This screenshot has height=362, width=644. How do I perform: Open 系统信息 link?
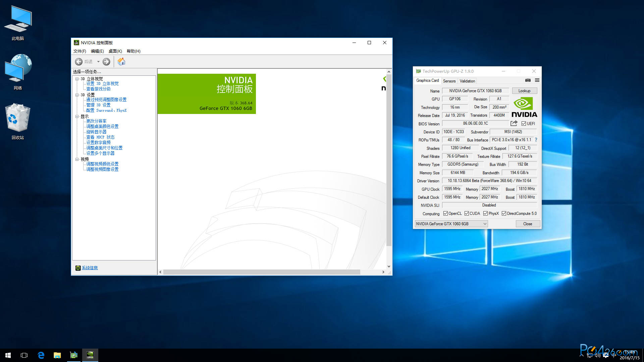[x=90, y=268]
